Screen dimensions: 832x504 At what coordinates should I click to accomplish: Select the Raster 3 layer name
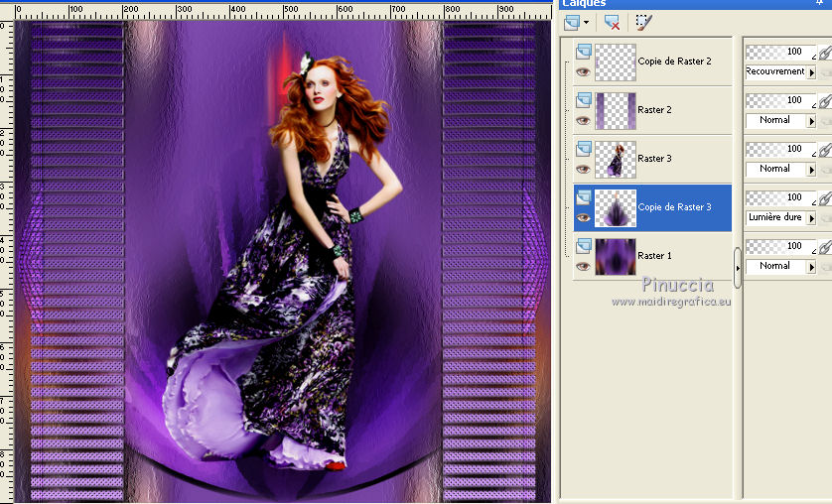tap(654, 159)
